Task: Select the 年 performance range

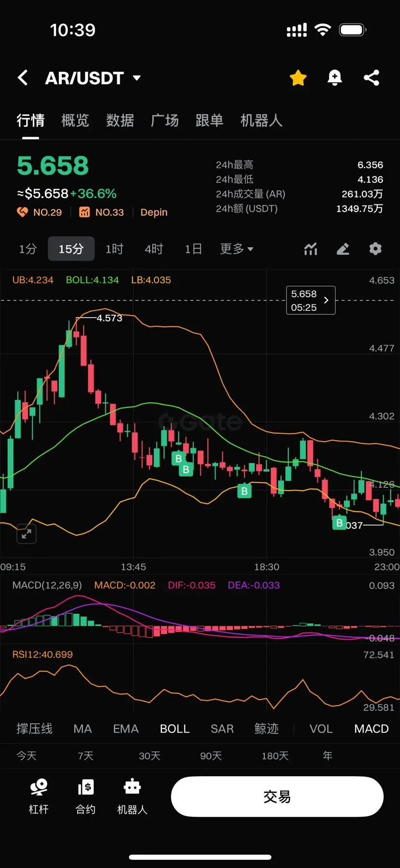Action: click(x=328, y=755)
